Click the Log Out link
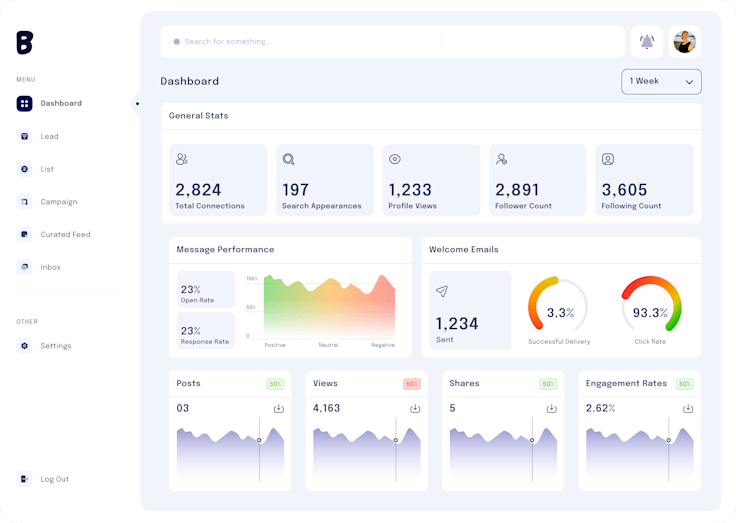This screenshot has height=523, width=736. 54,479
